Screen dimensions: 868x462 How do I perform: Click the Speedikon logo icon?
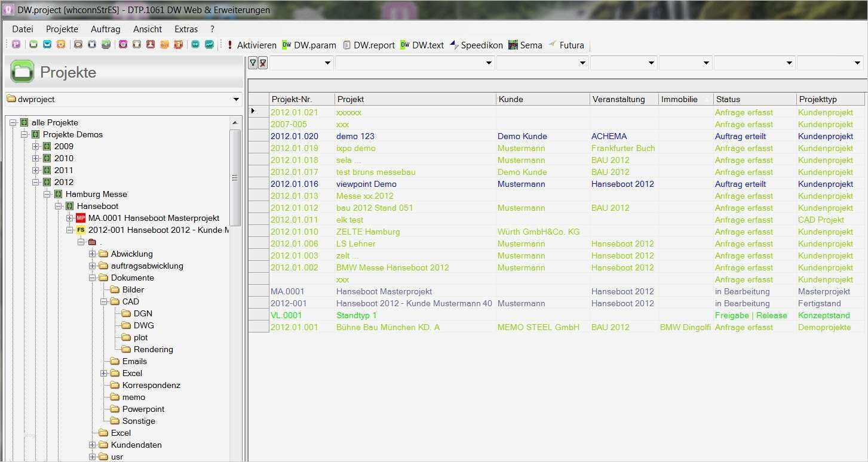pyautogui.click(x=454, y=45)
